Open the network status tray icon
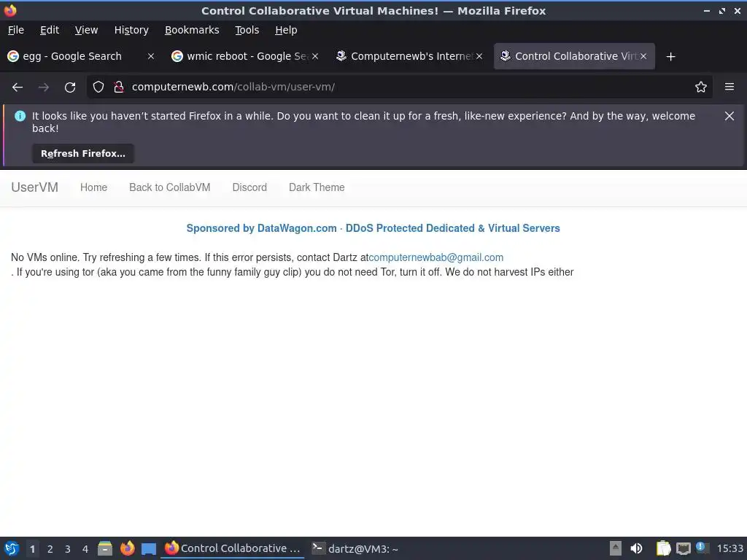Image resolution: width=747 pixels, height=560 pixels. [683, 548]
